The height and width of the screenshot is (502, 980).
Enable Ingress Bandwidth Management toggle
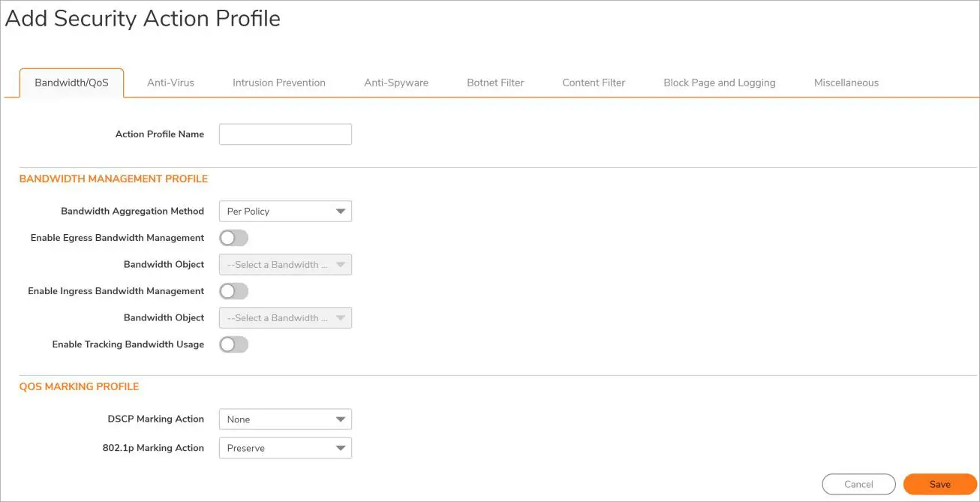[x=233, y=291]
